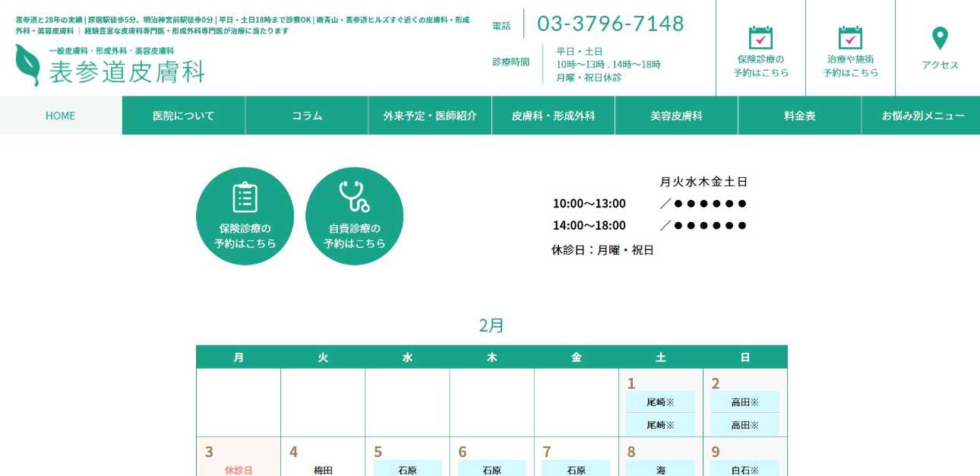Viewport: 980px width, 476px height.
Task: Click the 火 column header in calendar
Action: click(323, 357)
